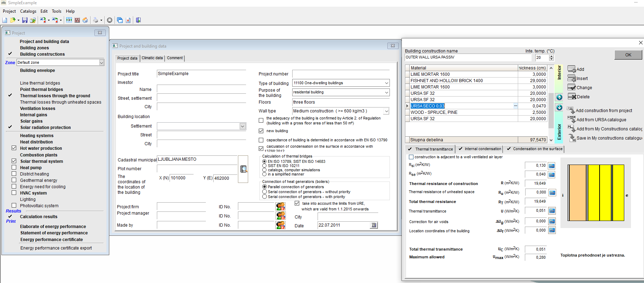Viewport: 644px width, 283px height.
Task: Switch to the Climatic data tab
Action: 152,58
